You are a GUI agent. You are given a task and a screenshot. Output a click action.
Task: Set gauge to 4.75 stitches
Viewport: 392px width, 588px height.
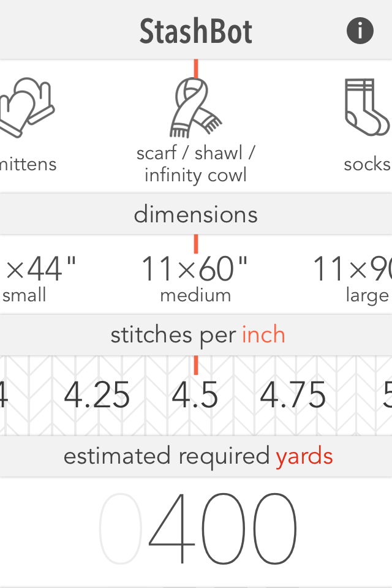tap(293, 396)
